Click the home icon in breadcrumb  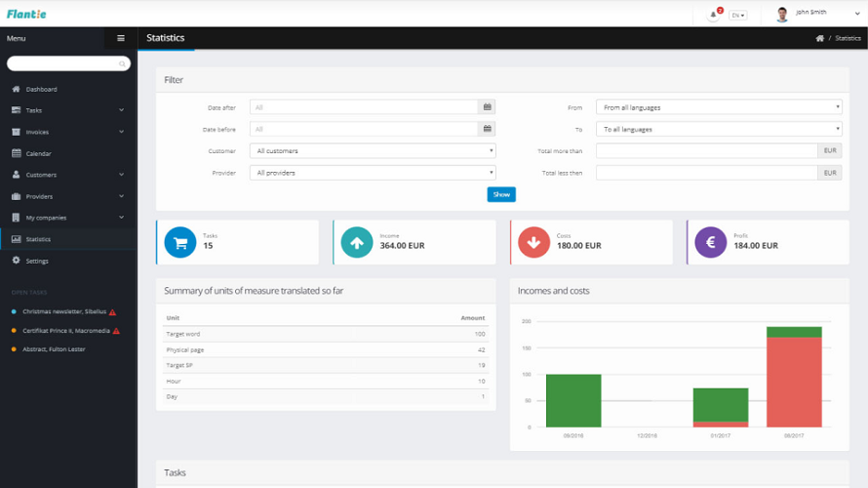tap(820, 38)
